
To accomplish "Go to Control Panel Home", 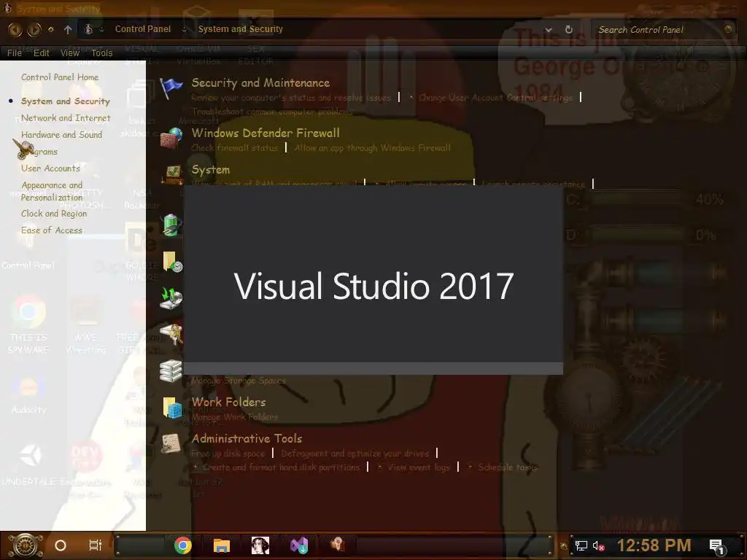I will coord(60,77).
